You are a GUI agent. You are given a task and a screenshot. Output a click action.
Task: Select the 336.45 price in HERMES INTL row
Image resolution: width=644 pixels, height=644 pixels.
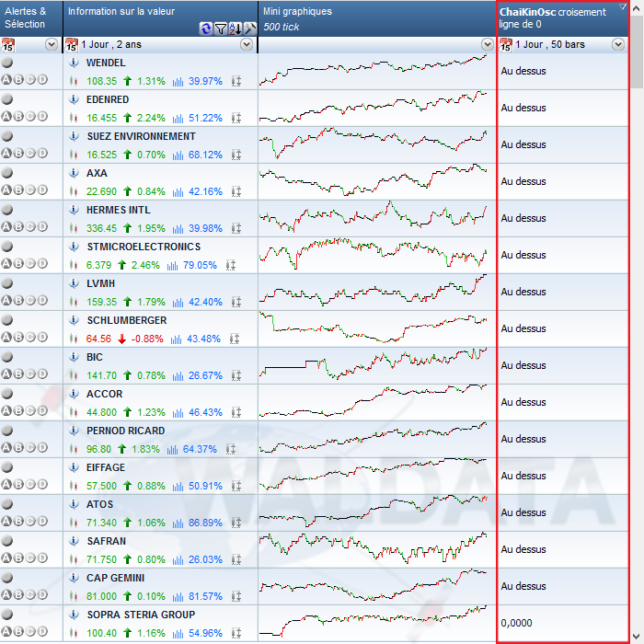(101, 228)
